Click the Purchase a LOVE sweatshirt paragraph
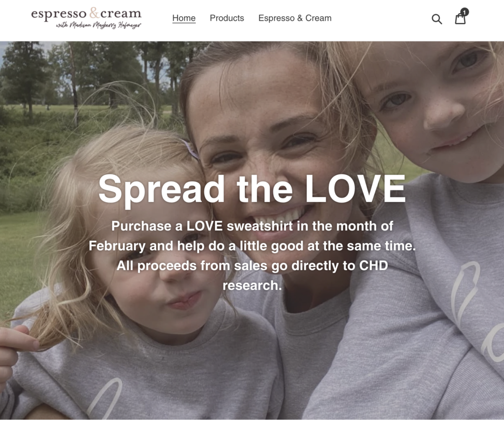 (252, 256)
